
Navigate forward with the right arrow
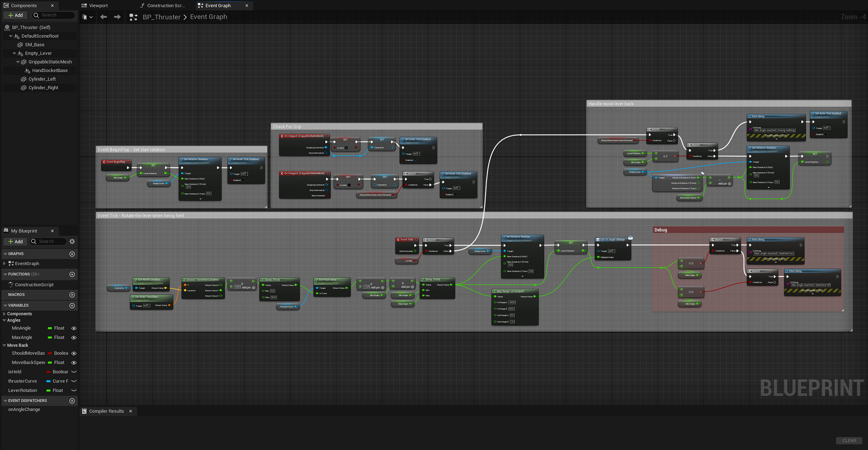(x=118, y=17)
